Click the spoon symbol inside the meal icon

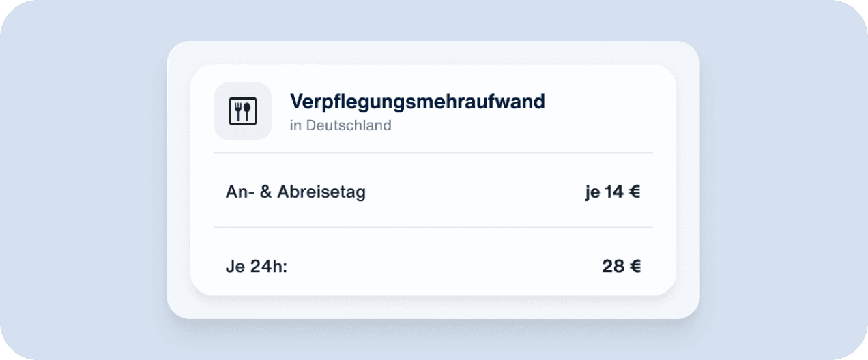[x=248, y=111]
